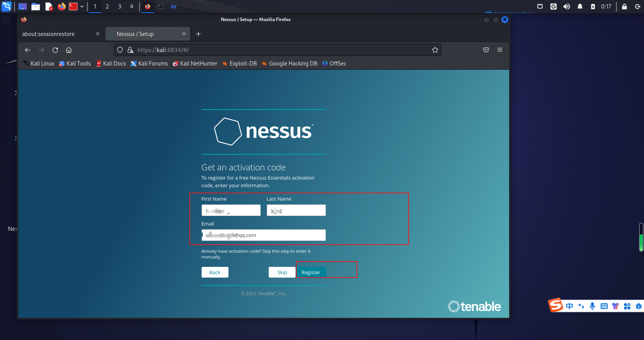Click the Last Name input field

(x=296, y=210)
